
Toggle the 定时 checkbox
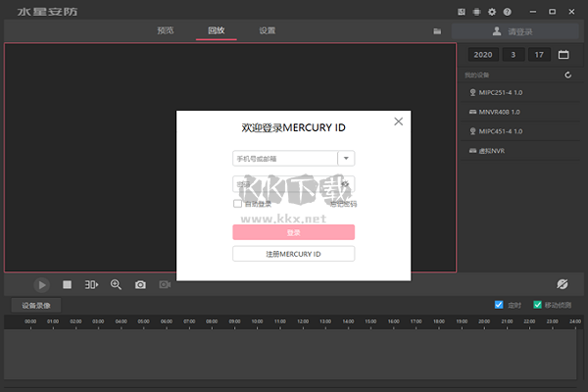click(x=499, y=305)
